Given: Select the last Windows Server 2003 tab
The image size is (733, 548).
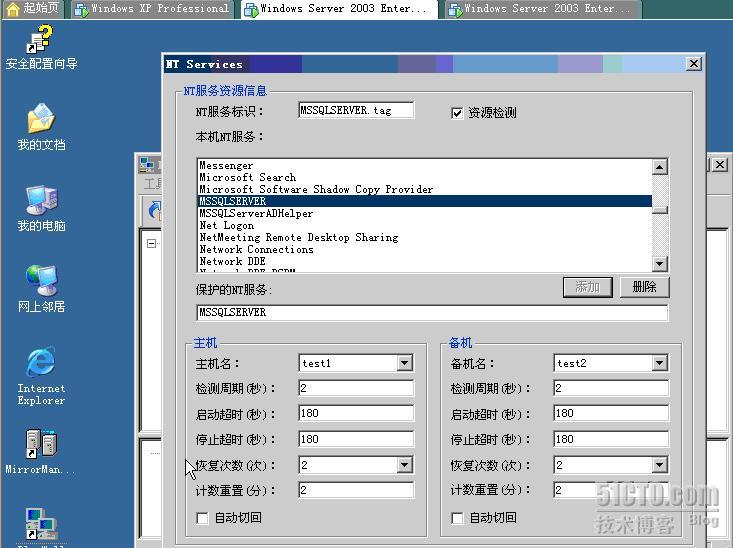Looking at the screenshot, I should (x=543, y=9).
